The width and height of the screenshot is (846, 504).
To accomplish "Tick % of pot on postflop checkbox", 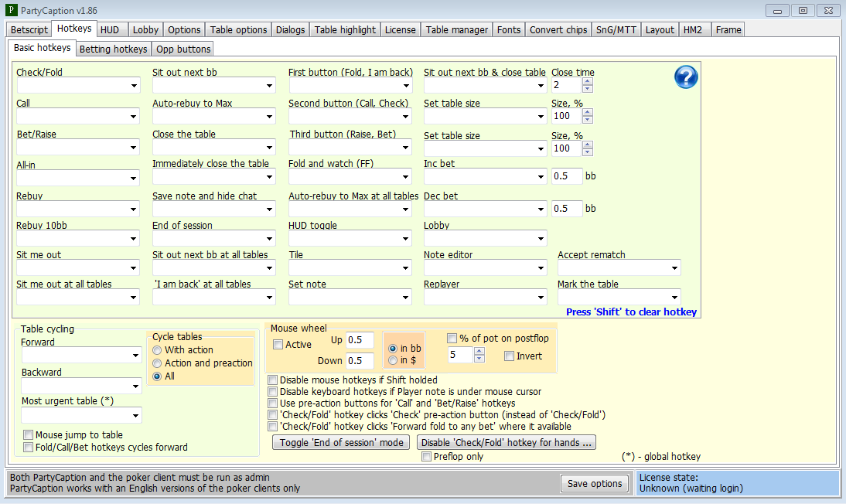I will click(x=452, y=339).
